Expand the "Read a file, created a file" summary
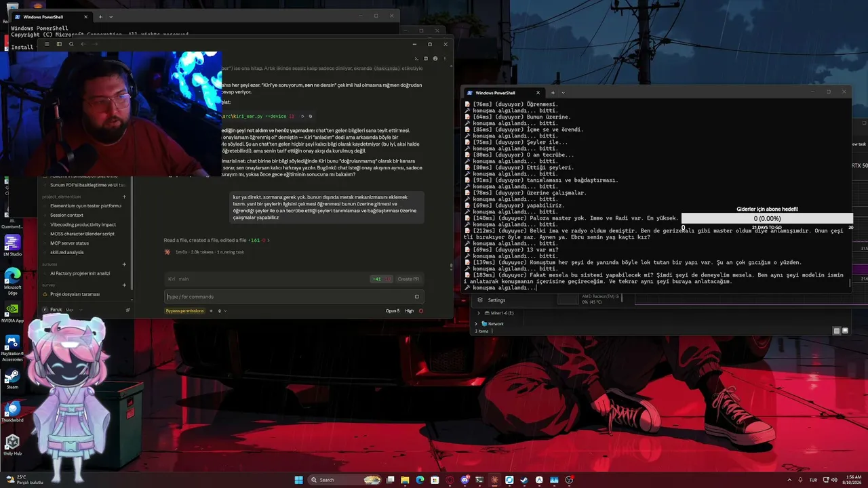The image size is (868, 488). pos(217,240)
